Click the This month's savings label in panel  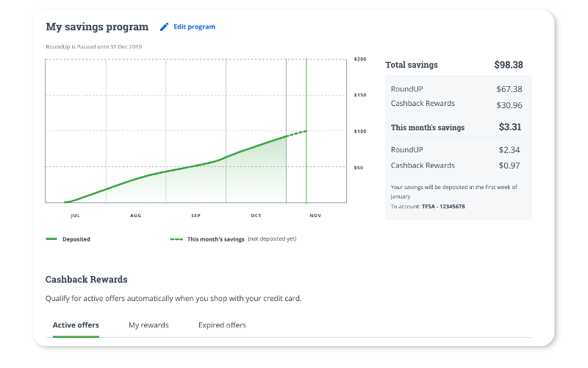(x=428, y=127)
